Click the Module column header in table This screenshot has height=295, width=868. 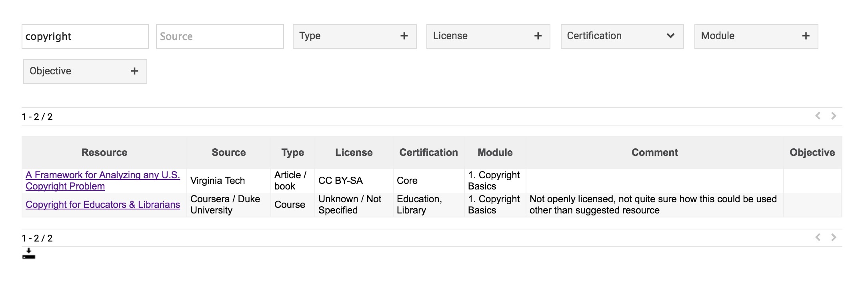(x=495, y=152)
